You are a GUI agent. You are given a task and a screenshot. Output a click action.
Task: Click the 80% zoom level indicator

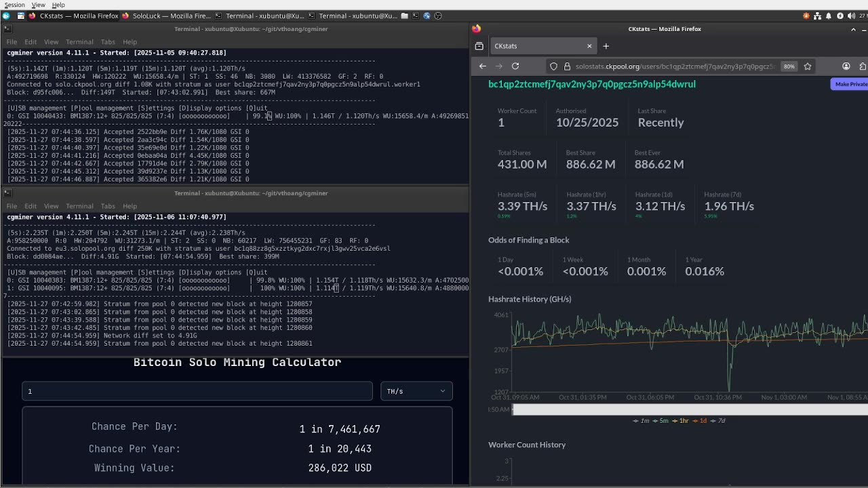[789, 66]
